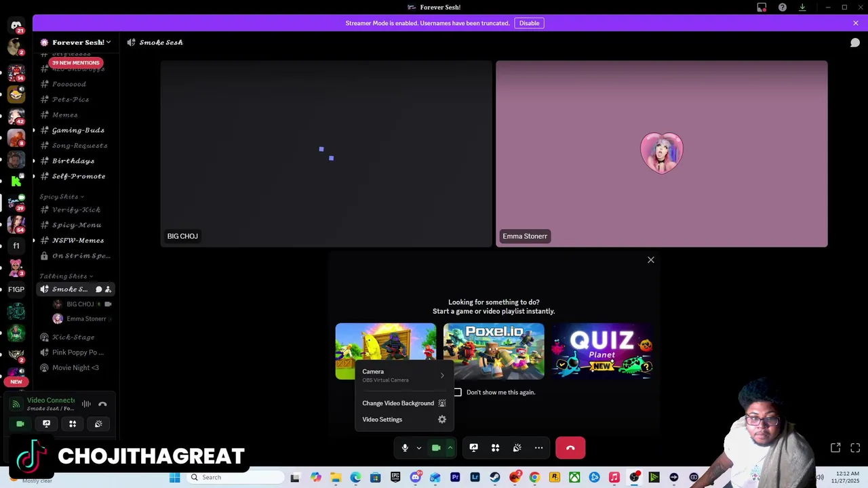868x488 pixels.
Task: Close Looking for something to do panel
Action: 651,260
